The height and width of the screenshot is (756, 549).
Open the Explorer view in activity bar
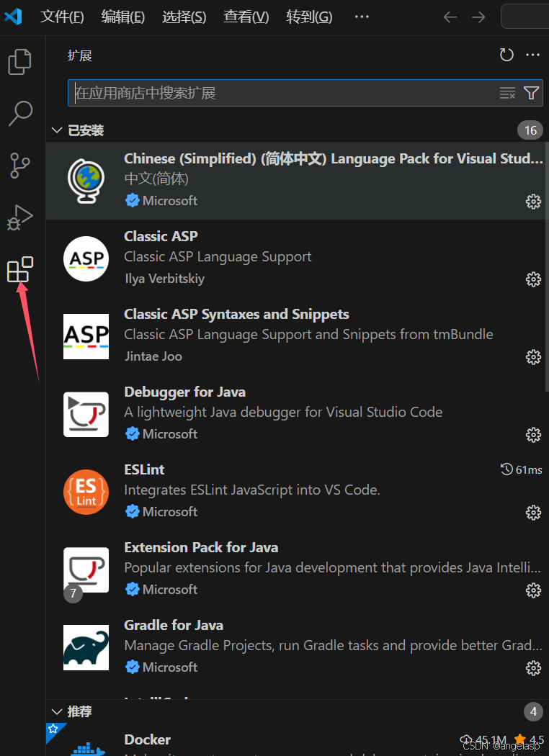[19, 62]
